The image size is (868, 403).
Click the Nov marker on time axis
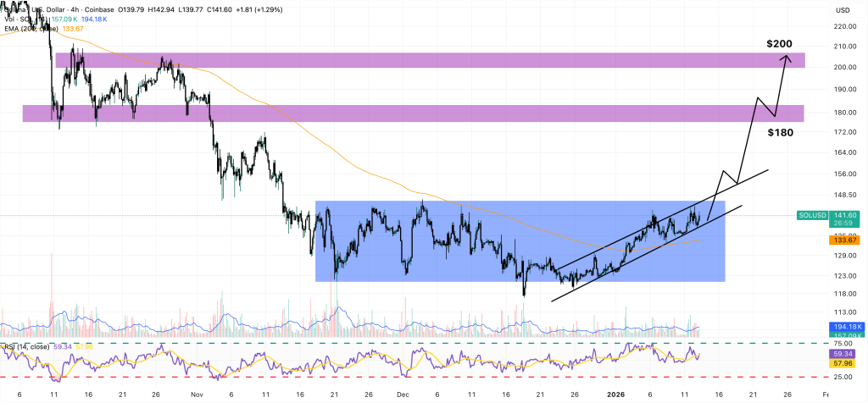tap(197, 394)
